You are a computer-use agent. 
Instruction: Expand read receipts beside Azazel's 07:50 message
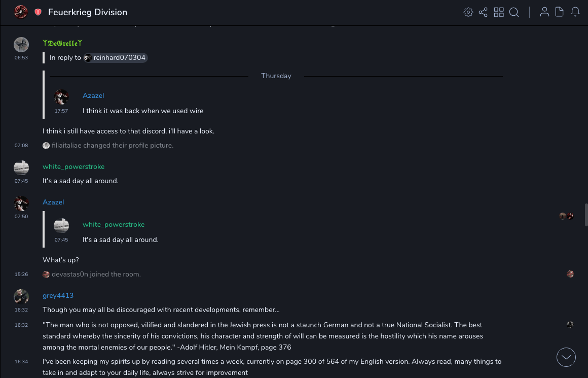(x=566, y=216)
